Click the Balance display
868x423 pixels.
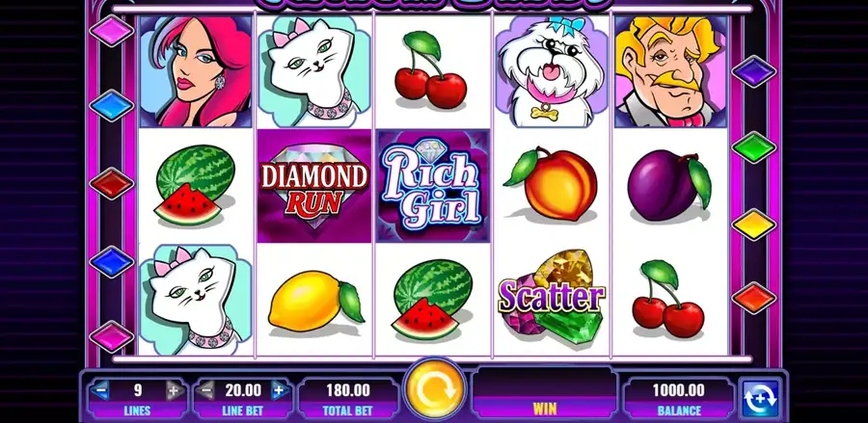point(679,398)
